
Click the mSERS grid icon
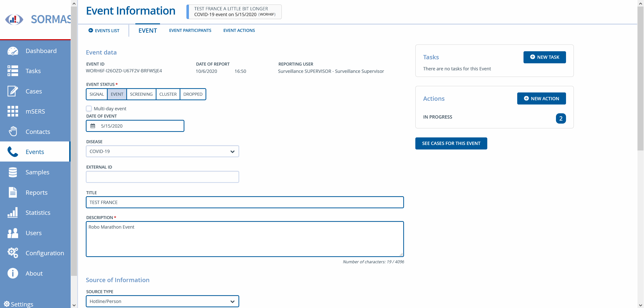(x=13, y=111)
